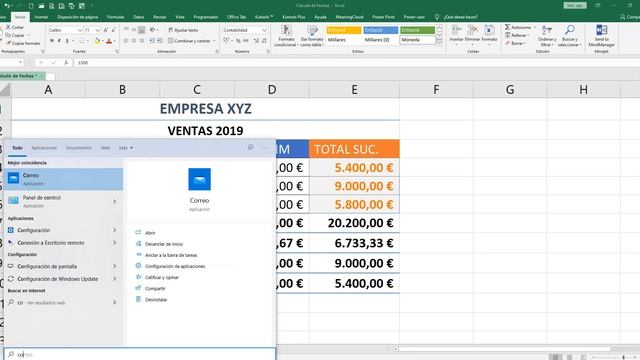This screenshot has width=640, height=360.
Task: Click Send to MindManager icon
Action: (x=602, y=30)
